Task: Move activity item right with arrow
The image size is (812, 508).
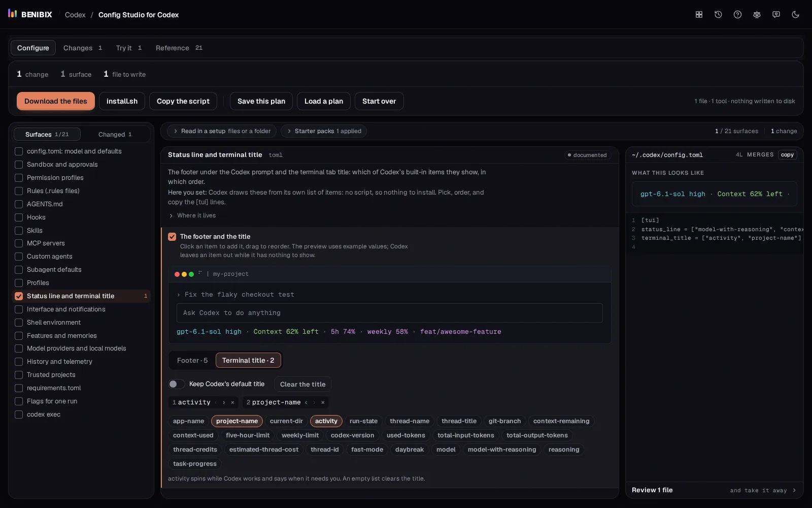Action: (224, 402)
